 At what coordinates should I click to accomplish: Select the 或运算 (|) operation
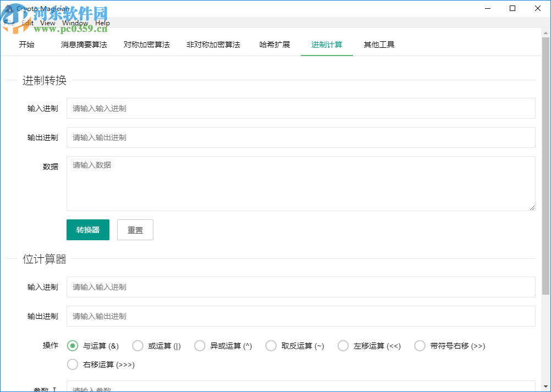pyautogui.click(x=137, y=345)
